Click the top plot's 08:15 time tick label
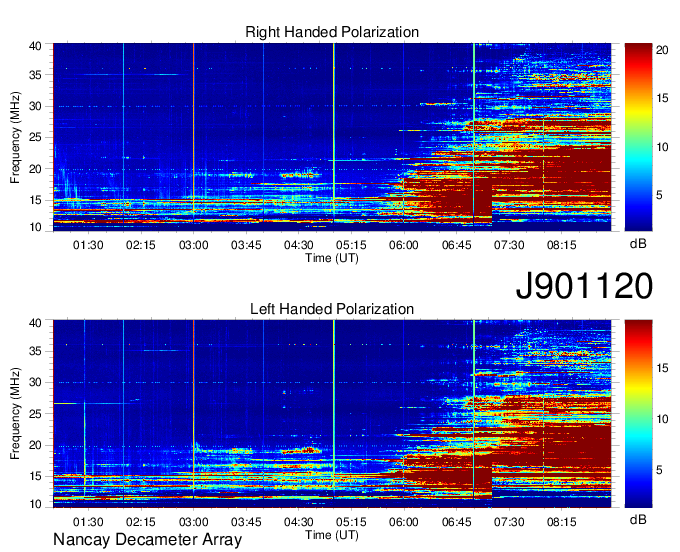Viewport: 680px width, 552px height. coord(561,245)
